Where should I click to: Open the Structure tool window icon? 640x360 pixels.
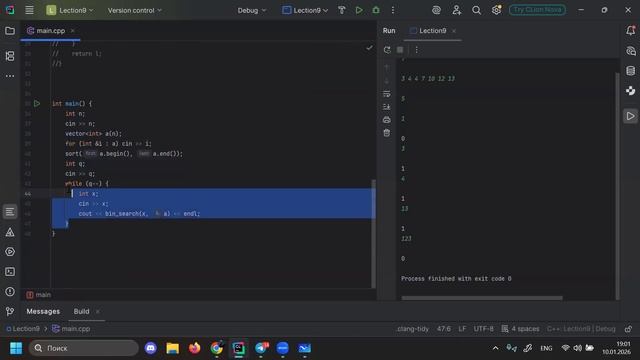coord(10,56)
